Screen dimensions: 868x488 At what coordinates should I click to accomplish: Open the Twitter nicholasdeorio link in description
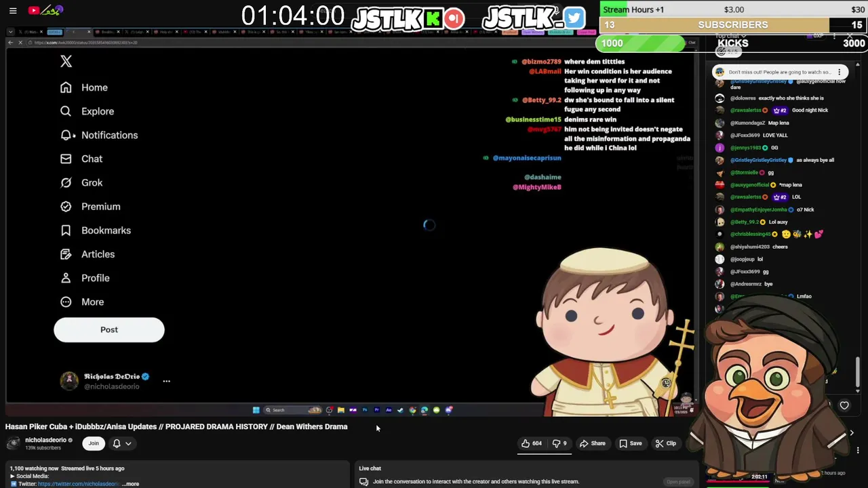(79, 484)
